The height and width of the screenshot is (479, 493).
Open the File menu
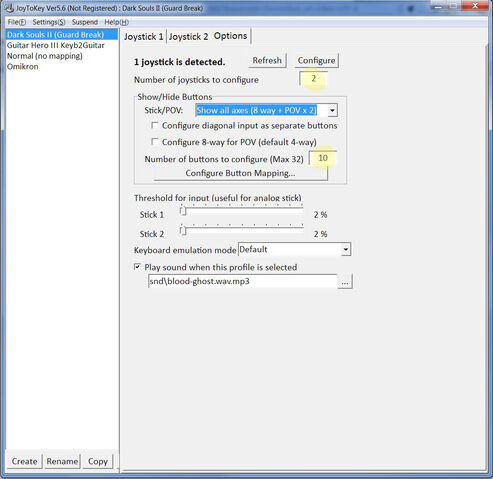click(x=17, y=22)
